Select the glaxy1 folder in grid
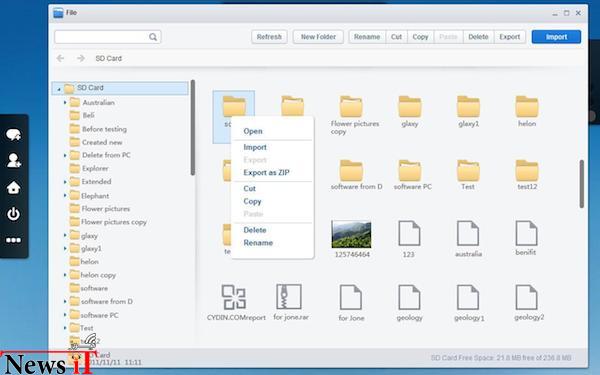This screenshot has height=375, width=600. pyautogui.click(x=468, y=106)
